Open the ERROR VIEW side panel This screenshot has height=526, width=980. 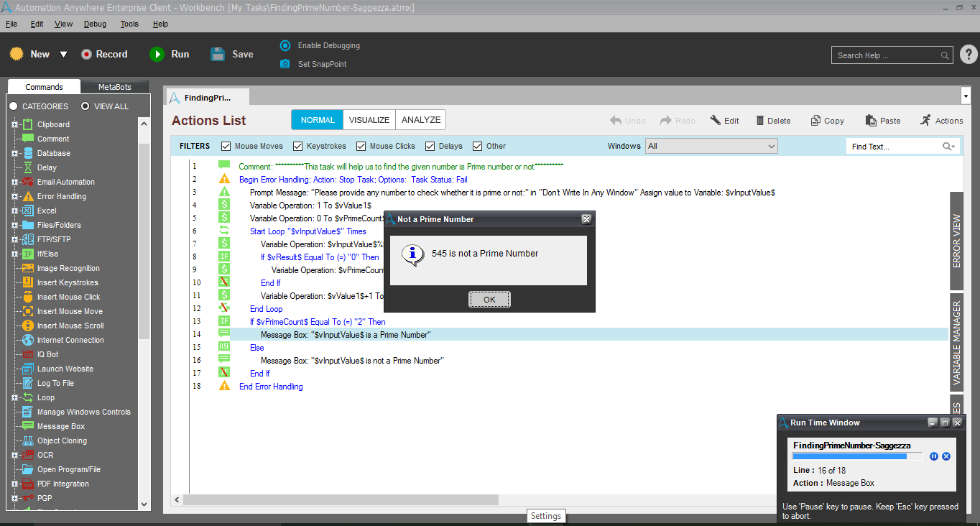(x=957, y=240)
